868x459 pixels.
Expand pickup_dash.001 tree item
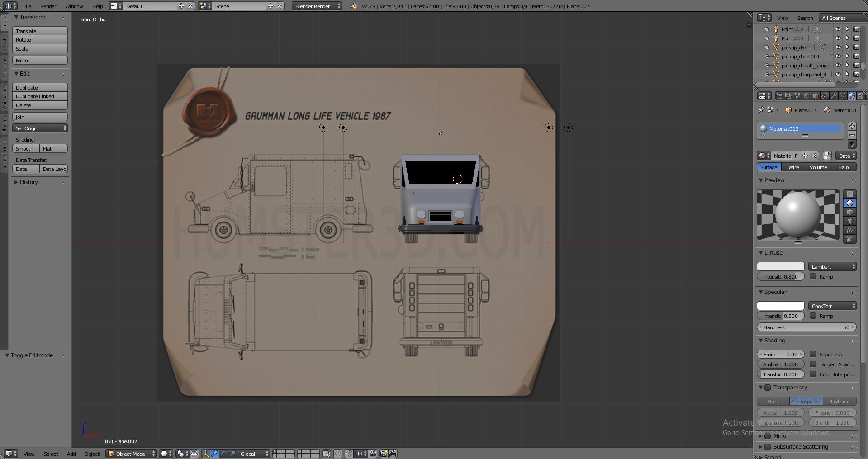click(x=767, y=56)
